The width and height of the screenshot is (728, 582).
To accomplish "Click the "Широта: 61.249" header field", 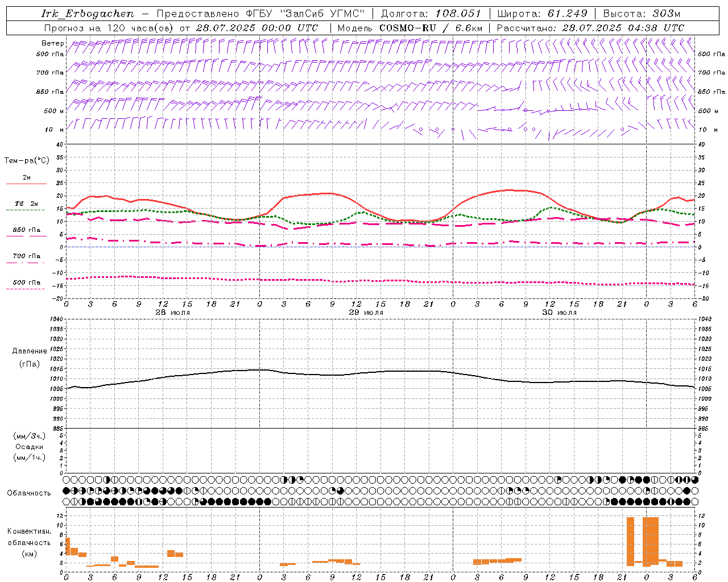I will pos(542,14).
